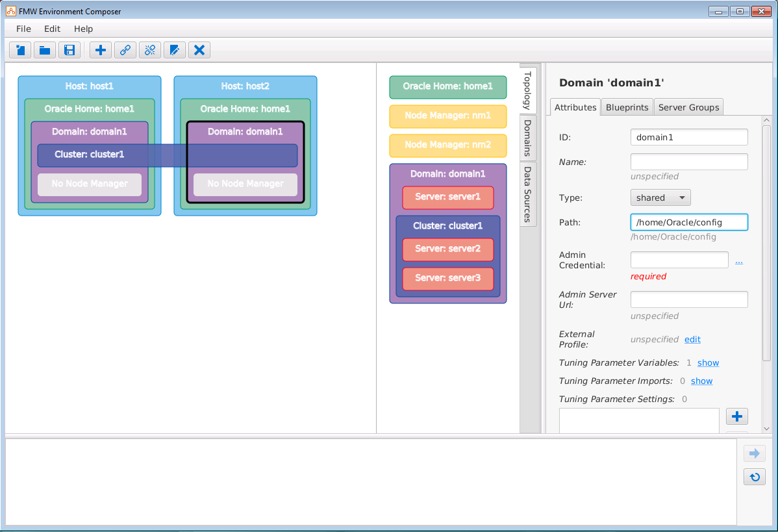The width and height of the screenshot is (778, 532).
Task: Click the Edit pencil toolbar icon
Action: [175, 50]
